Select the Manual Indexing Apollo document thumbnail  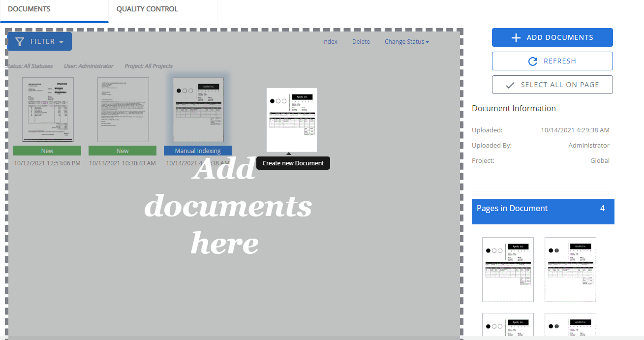(x=198, y=110)
